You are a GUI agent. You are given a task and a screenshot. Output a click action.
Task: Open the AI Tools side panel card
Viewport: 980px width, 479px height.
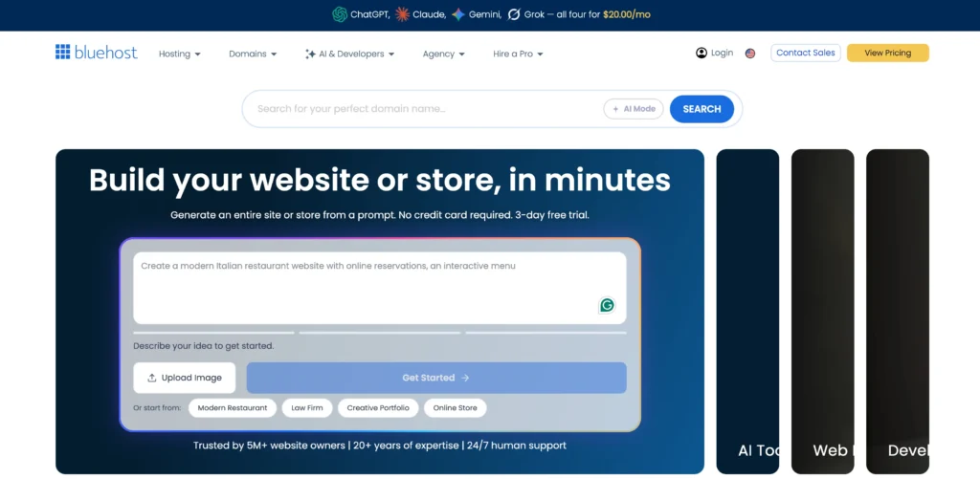tap(747, 311)
